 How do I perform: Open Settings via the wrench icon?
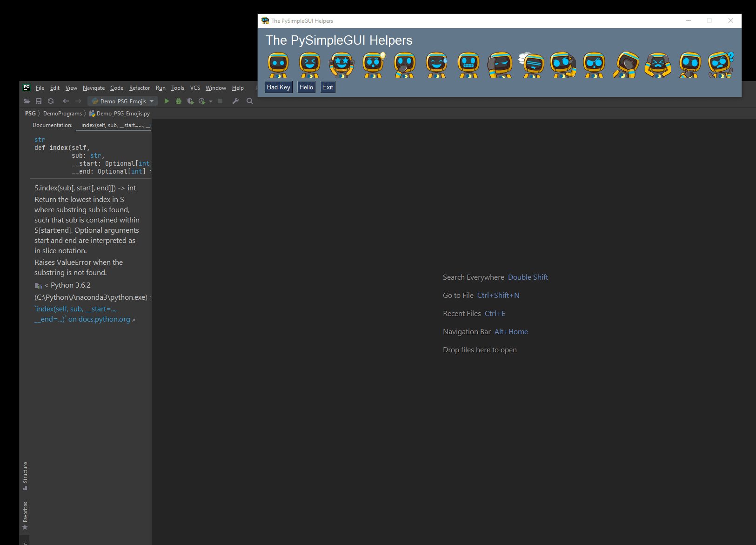(236, 101)
